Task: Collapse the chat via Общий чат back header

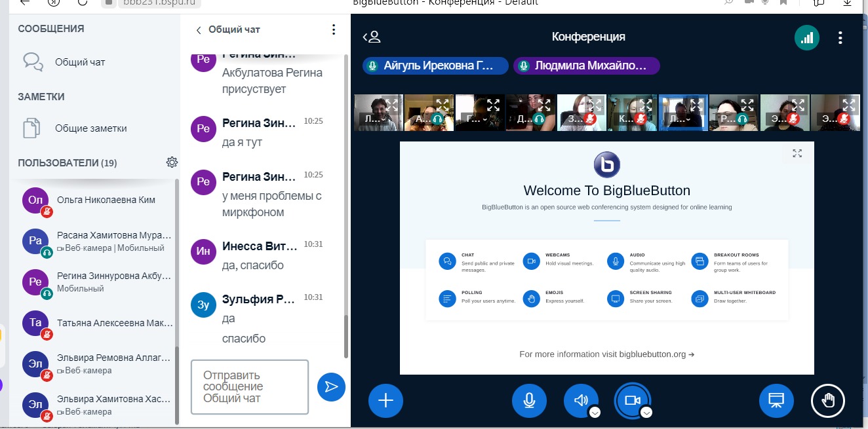Action: tap(228, 29)
